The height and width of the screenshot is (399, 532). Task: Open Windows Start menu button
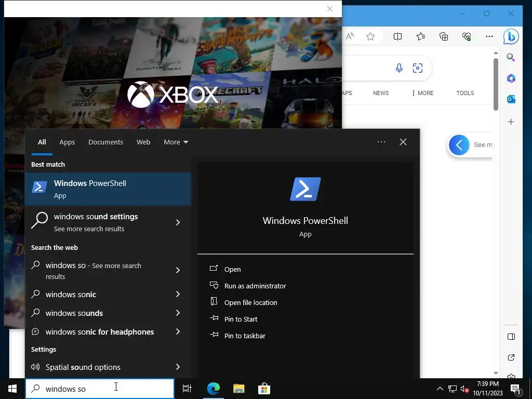tap(12, 389)
